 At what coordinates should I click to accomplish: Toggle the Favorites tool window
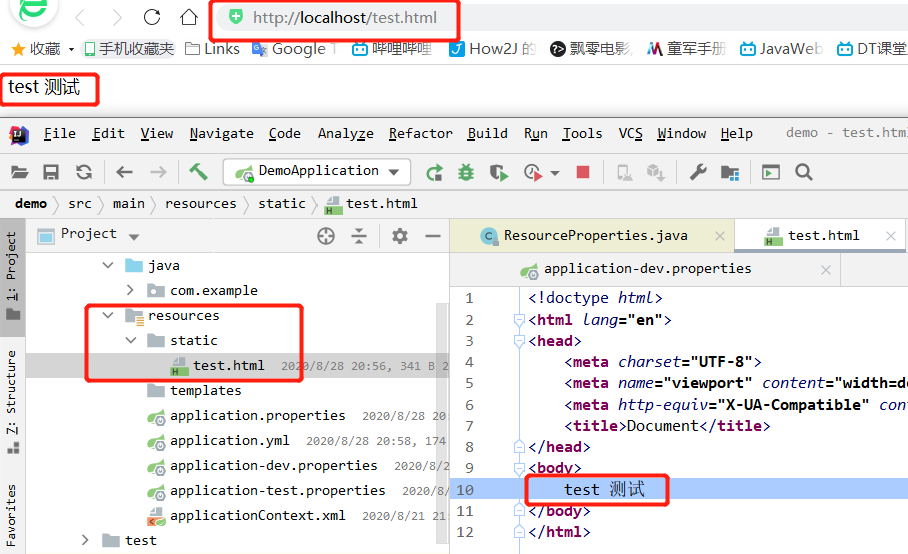click(12, 515)
